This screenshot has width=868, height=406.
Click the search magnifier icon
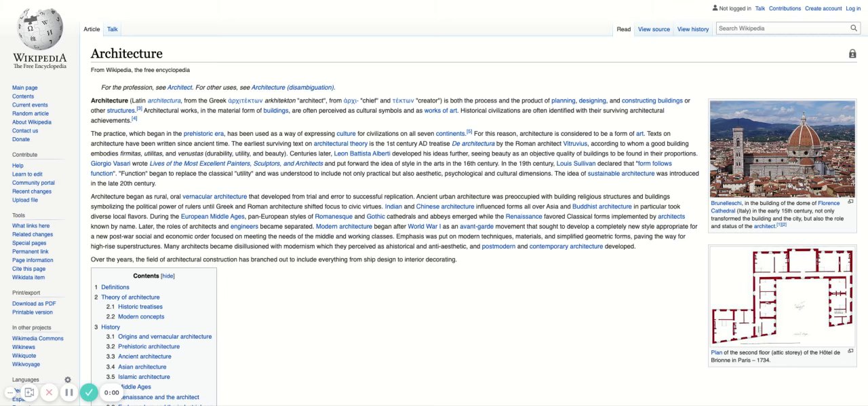pos(854,29)
